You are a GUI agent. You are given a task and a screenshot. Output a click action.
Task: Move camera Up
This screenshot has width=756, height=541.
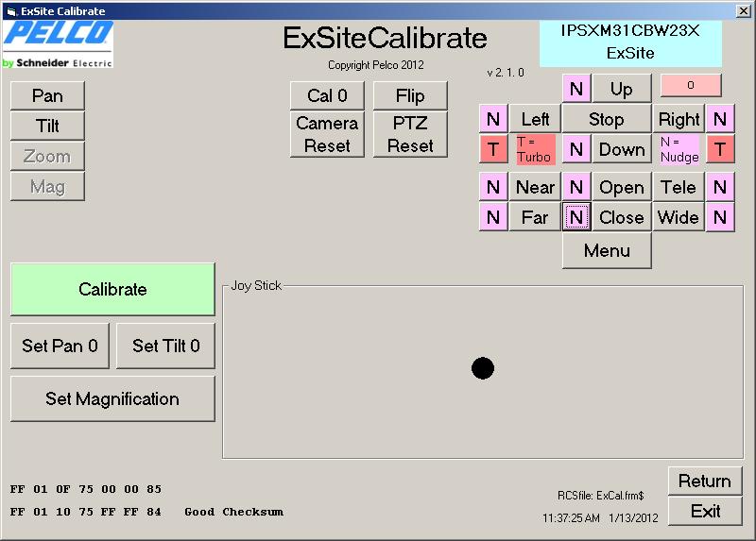click(x=622, y=89)
